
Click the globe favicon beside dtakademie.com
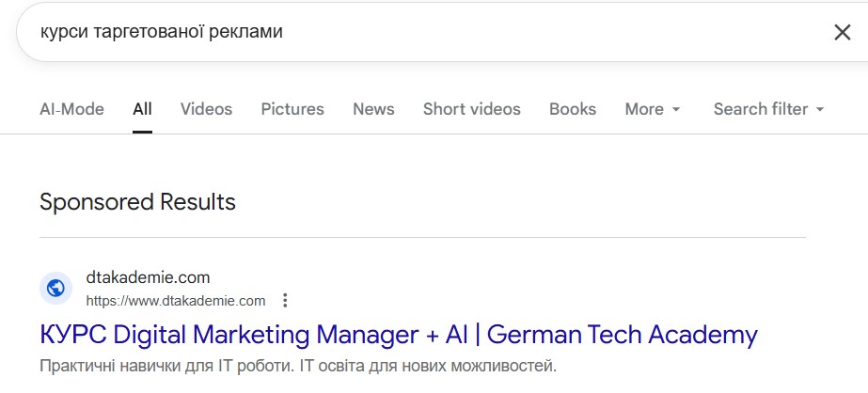click(x=55, y=289)
